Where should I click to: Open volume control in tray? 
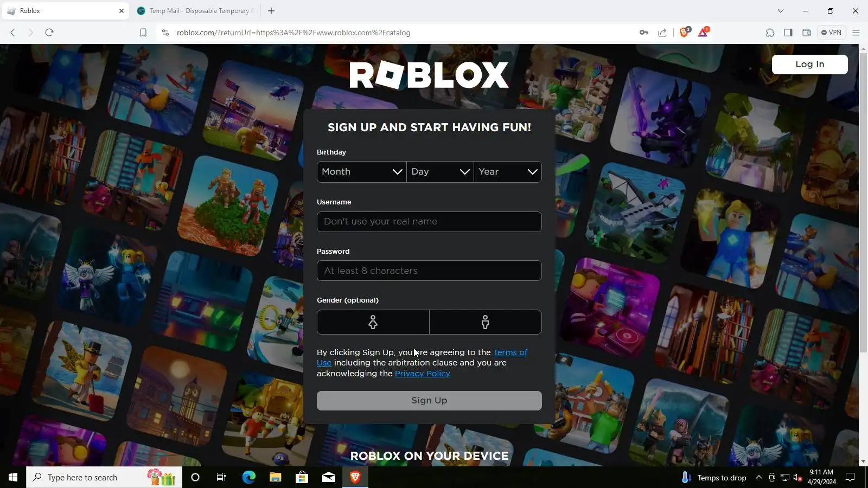pyautogui.click(x=798, y=477)
